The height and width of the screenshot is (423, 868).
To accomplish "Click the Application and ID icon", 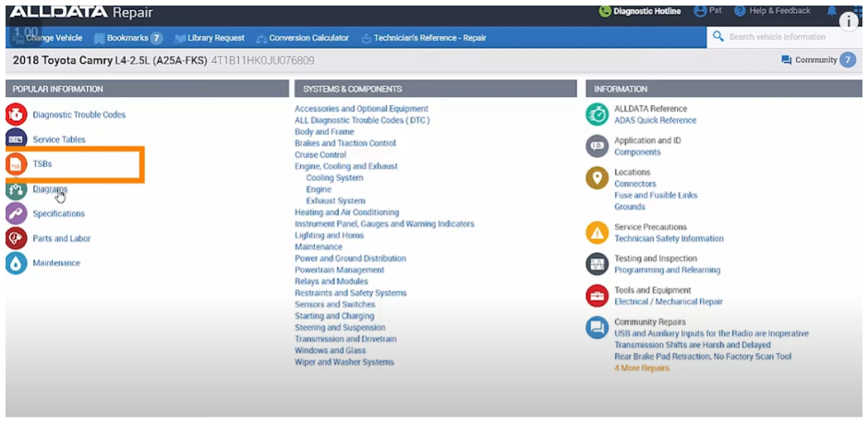I will [x=597, y=146].
